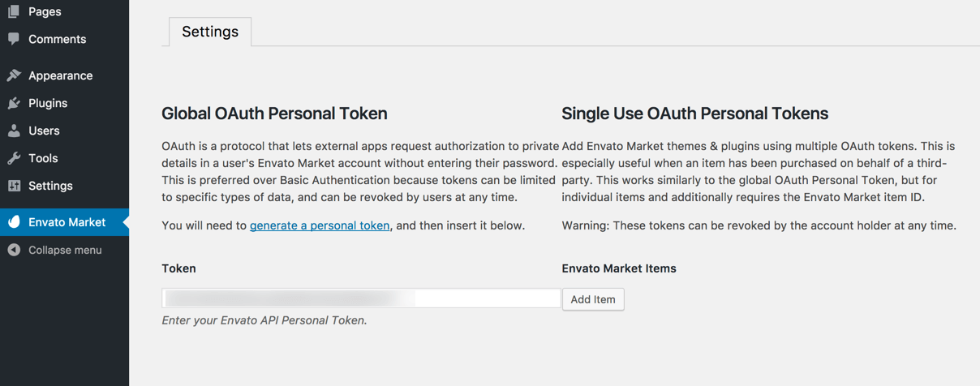The width and height of the screenshot is (980, 386).
Task: Collapse menu using the sidebar text
Action: (65, 250)
